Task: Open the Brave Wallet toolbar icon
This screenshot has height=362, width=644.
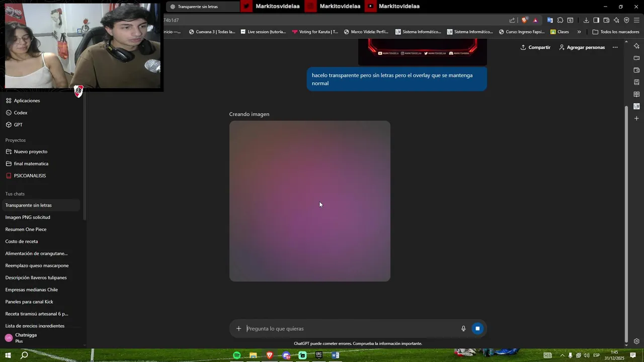Action: coord(606,20)
